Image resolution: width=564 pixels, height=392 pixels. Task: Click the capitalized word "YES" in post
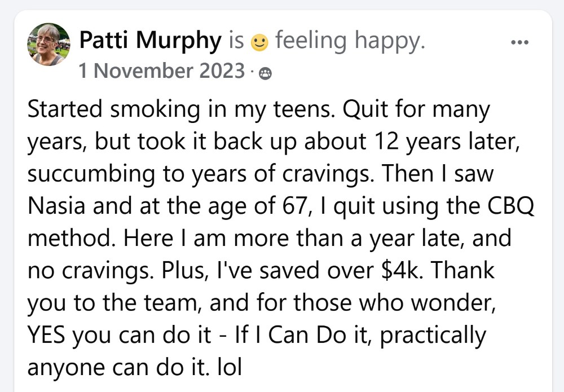tap(47, 336)
